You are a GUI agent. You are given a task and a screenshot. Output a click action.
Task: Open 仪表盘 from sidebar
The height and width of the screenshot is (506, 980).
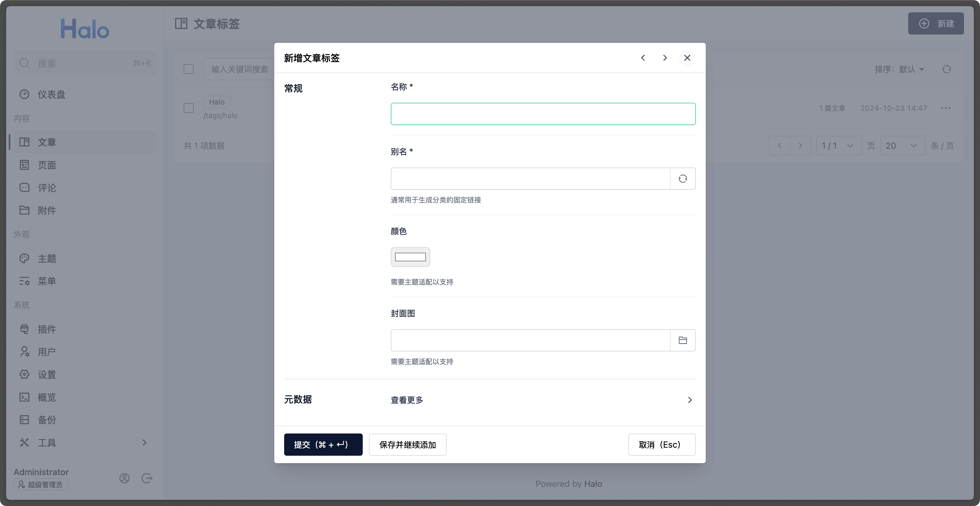pyautogui.click(x=51, y=93)
